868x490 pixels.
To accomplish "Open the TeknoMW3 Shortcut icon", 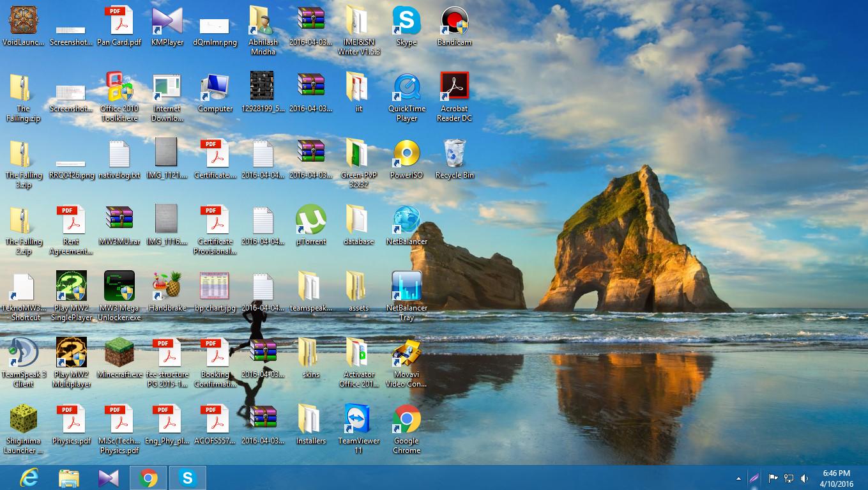I will [24, 296].
